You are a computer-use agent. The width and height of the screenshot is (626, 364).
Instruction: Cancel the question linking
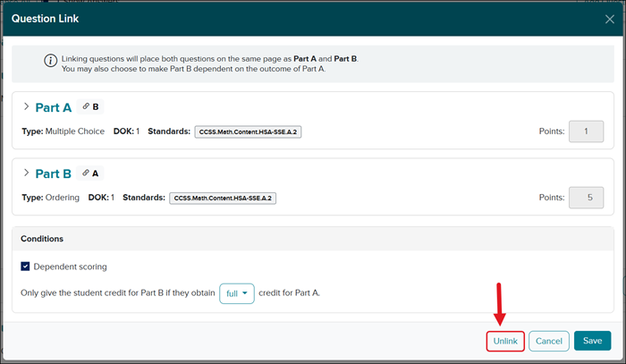pyautogui.click(x=548, y=341)
